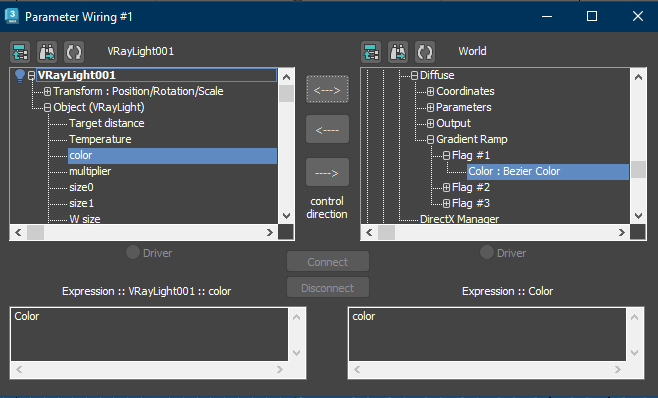Image resolution: width=658 pixels, height=398 pixels.
Task: Collapse the Gradient Ramp node
Action: [x=430, y=139]
